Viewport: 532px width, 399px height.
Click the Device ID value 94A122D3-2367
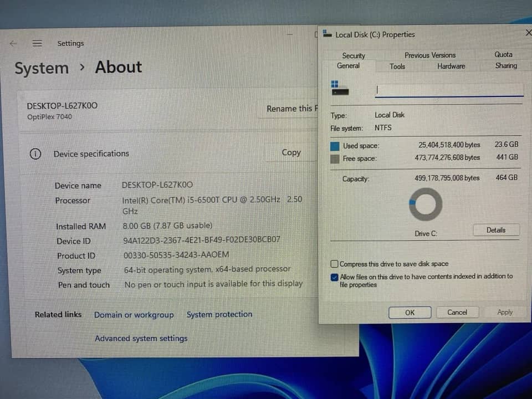tap(202, 240)
